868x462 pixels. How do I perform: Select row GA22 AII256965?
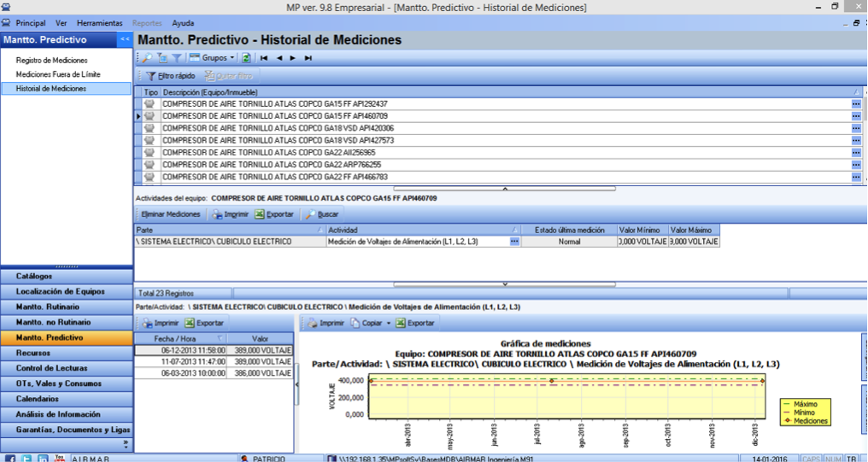pos(498,153)
